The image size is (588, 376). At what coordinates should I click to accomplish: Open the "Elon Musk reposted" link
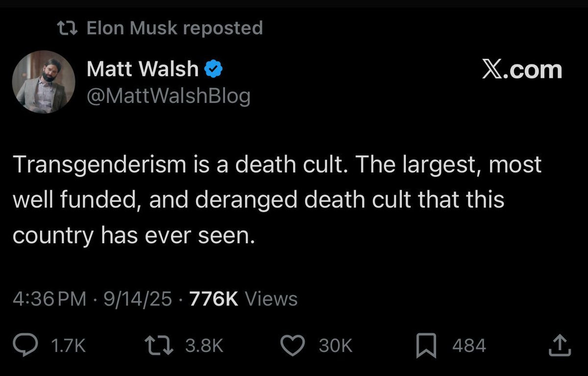[x=174, y=28]
